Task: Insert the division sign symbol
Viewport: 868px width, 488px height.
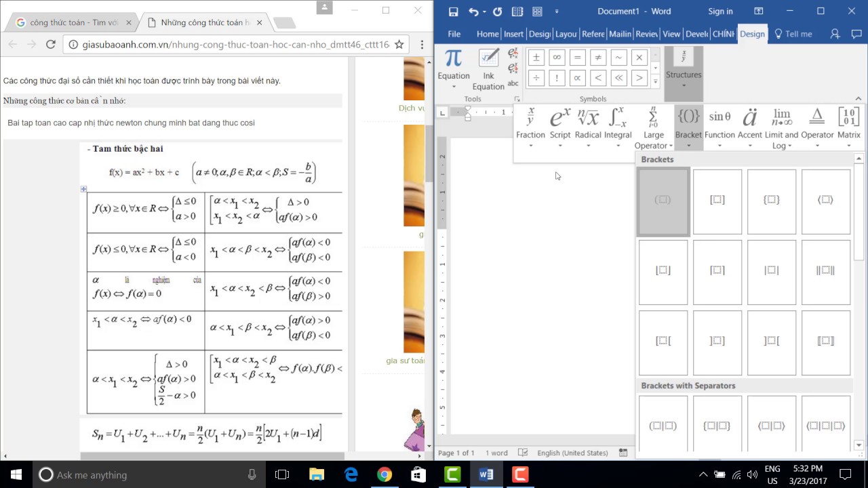Action: point(536,78)
